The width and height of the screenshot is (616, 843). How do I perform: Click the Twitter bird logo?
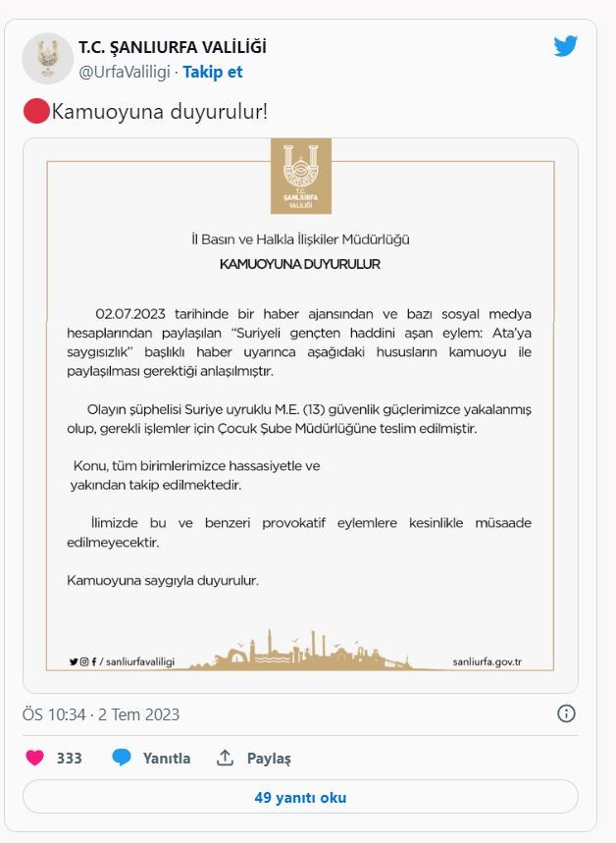[x=565, y=46]
